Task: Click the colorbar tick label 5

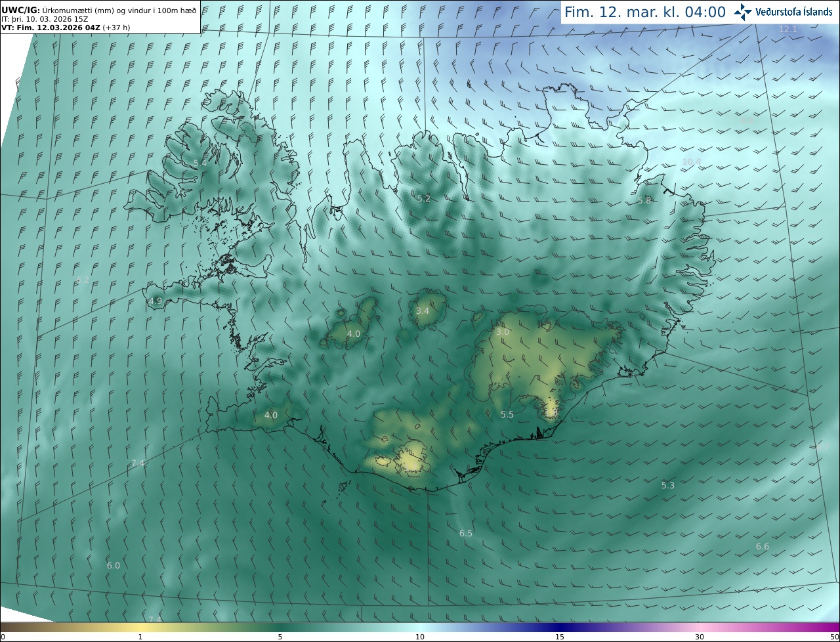Action: pyautogui.click(x=280, y=637)
